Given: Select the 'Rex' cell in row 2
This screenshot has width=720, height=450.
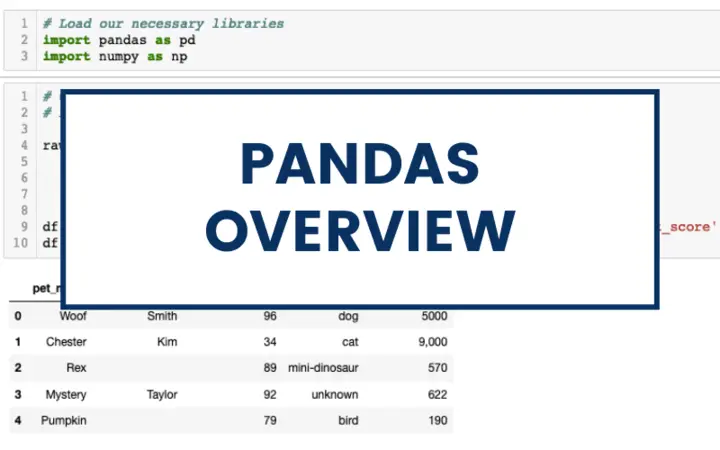Looking at the screenshot, I should [x=76, y=367].
